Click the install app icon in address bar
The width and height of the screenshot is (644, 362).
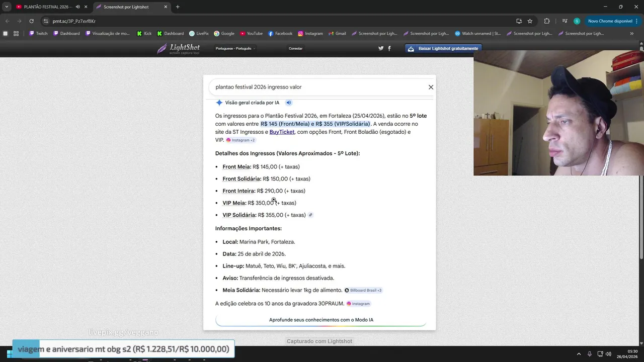point(519,21)
